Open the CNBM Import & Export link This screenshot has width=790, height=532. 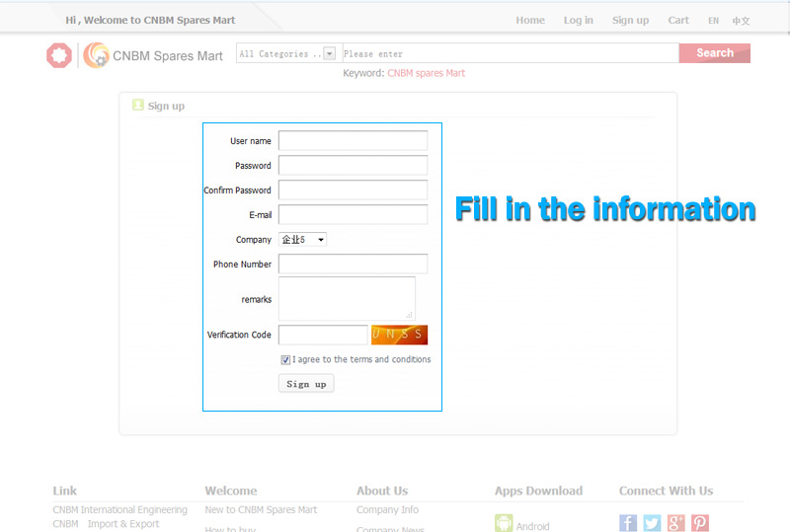pyautogui.click(x=106, y=524)
